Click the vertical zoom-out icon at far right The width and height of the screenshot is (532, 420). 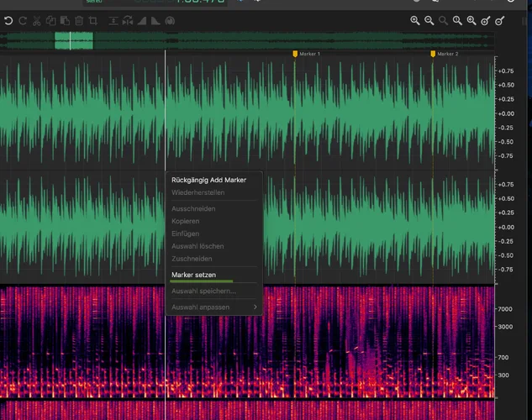(x=500, y=20)
